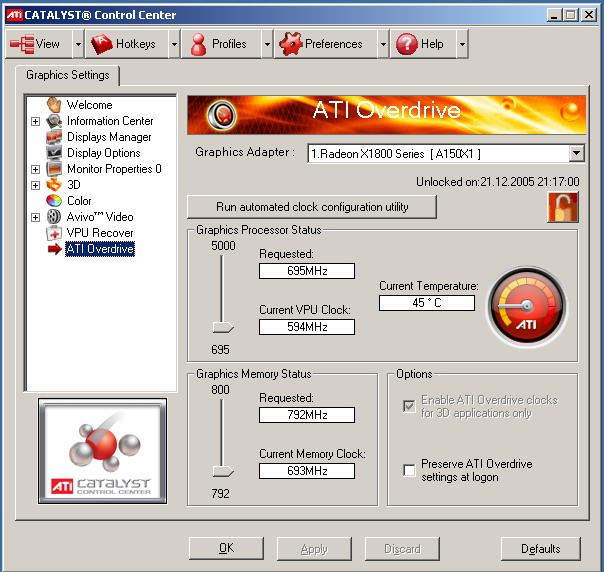Click the View toolbar icon
The image size is (604, 572).
[x=22, y=44]
